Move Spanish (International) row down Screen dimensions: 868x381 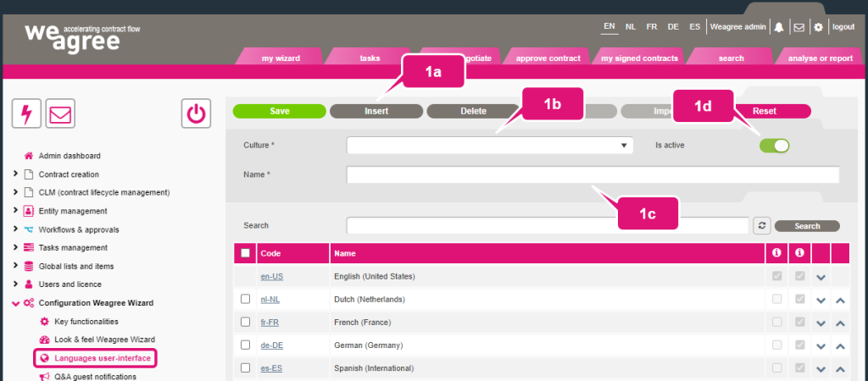pyautogui.click(x=821, y=369)
